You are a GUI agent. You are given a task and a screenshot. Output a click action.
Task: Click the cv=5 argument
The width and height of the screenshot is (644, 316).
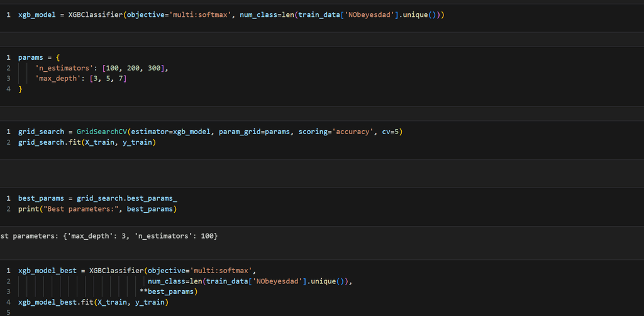pos(390,132)
